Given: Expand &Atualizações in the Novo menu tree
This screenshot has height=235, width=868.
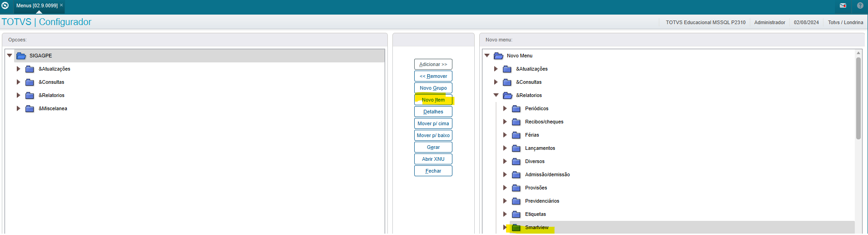Looking at the screenshot, I should tap(496, 69).
